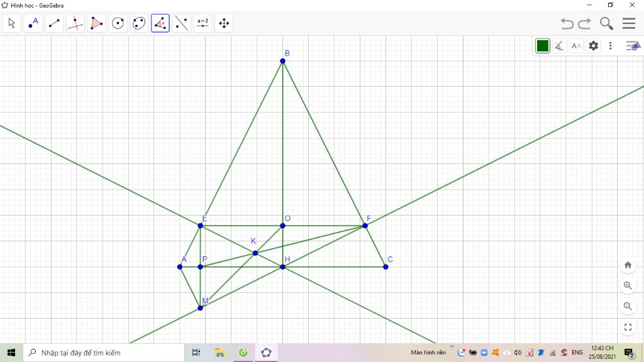The image size is (644, 362).
Task: Open the battery status tray icon
Action: [x=473, y=353]
